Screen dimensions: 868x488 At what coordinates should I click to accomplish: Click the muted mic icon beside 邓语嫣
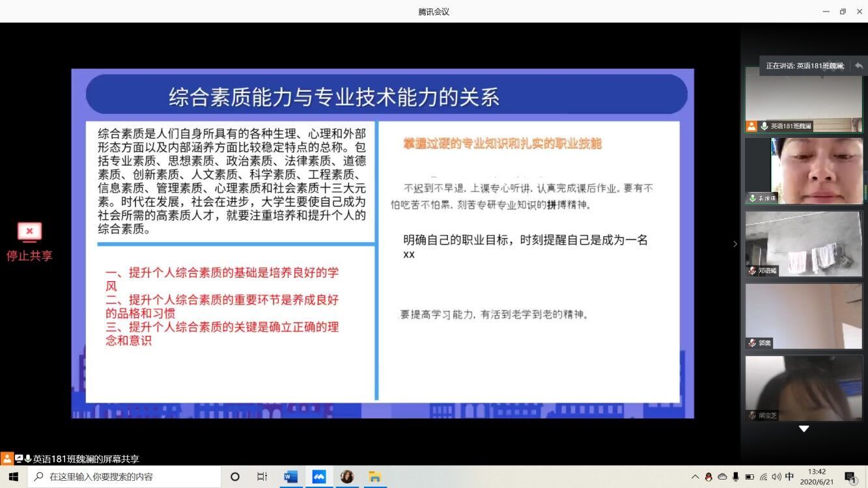tap(752, 271)
